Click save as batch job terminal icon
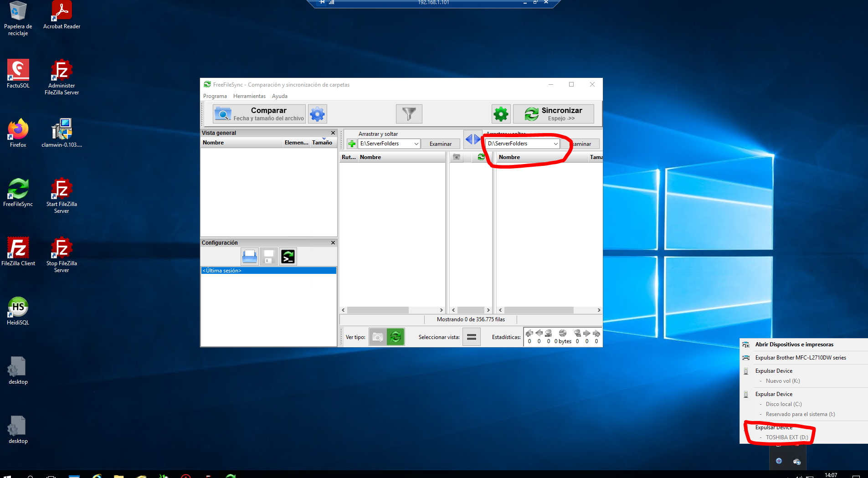This screenshot has width=868, height=478. click(288, 257)
